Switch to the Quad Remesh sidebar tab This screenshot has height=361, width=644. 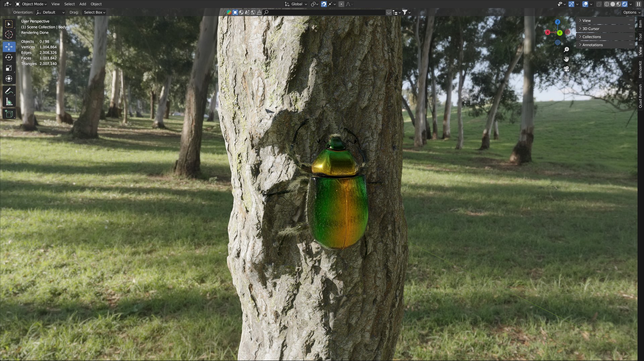pyautogui.click(x=640, y=96)
